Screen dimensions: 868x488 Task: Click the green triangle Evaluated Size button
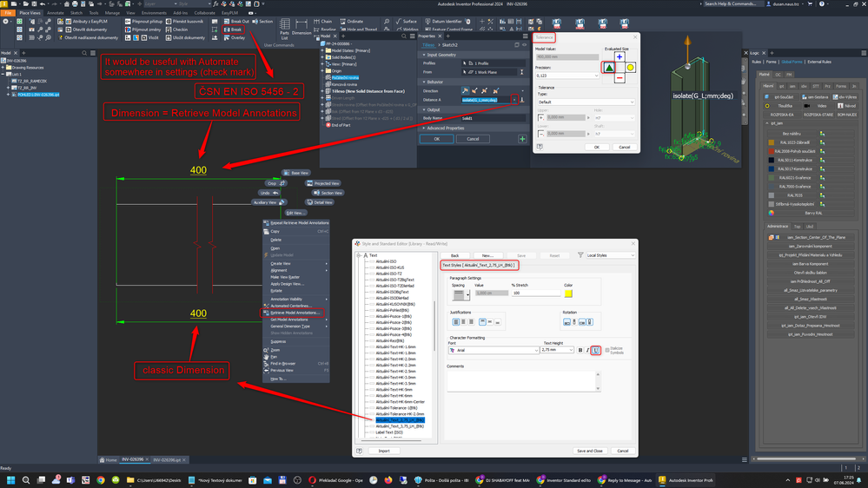(608, 68)
